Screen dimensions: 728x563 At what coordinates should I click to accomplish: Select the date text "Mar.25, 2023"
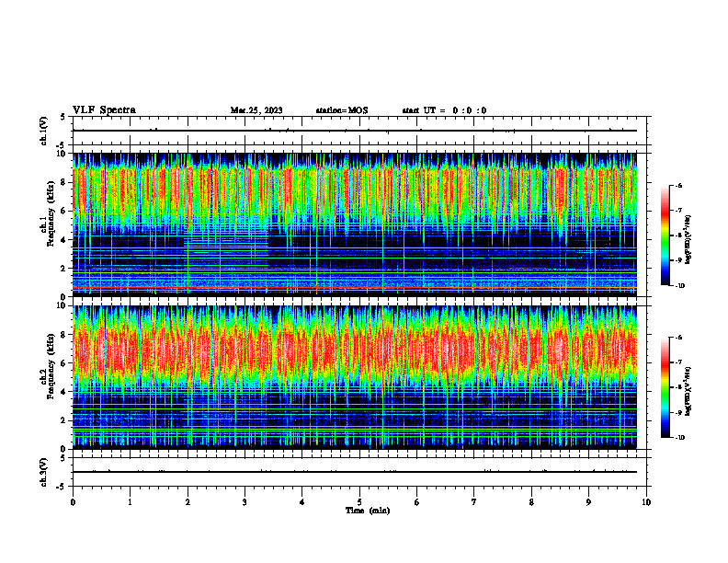(256, 110)
